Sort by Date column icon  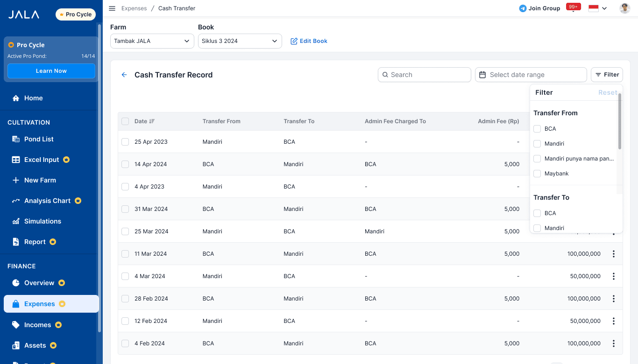pos(152,121)
